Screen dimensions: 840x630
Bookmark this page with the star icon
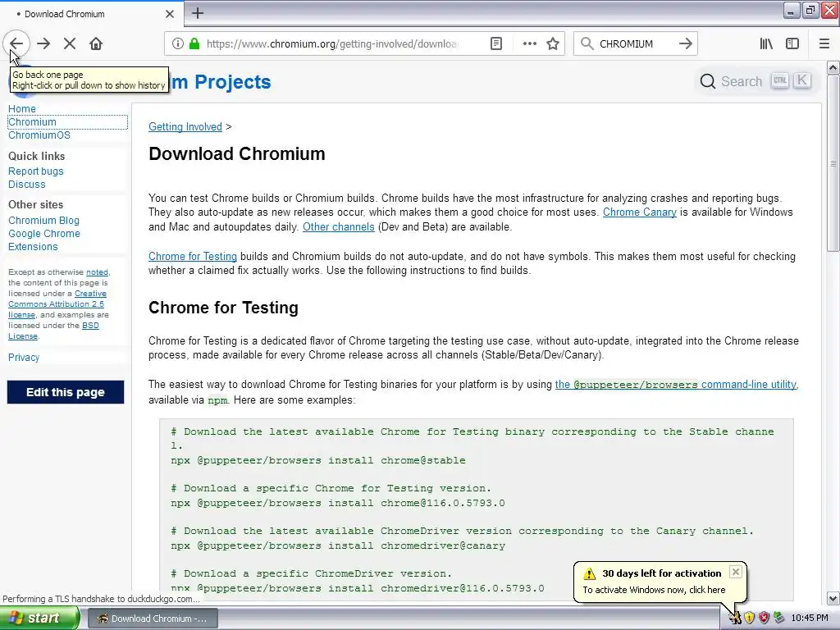[553, 44]
